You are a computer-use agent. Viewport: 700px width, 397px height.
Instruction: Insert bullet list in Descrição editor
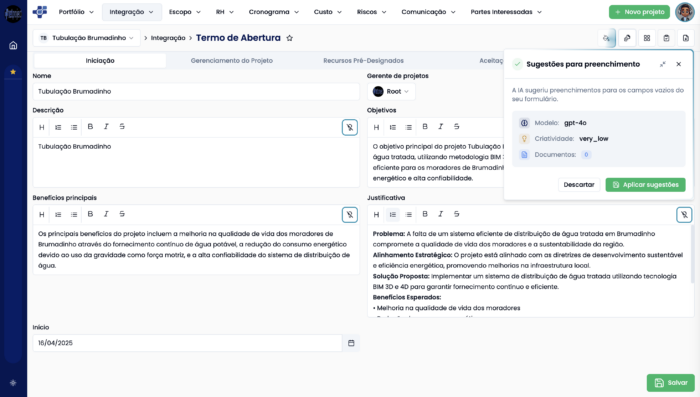[x=74, y=127]
